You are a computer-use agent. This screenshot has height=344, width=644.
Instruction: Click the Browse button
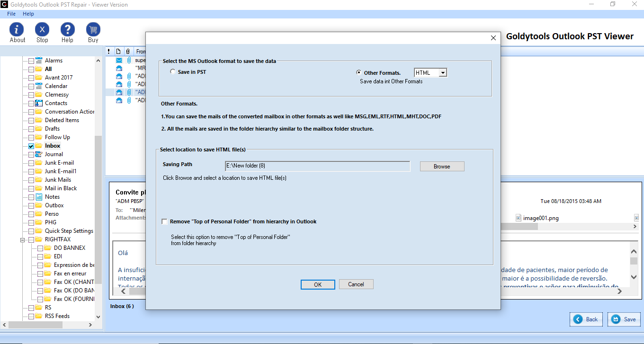pos(442,167)
